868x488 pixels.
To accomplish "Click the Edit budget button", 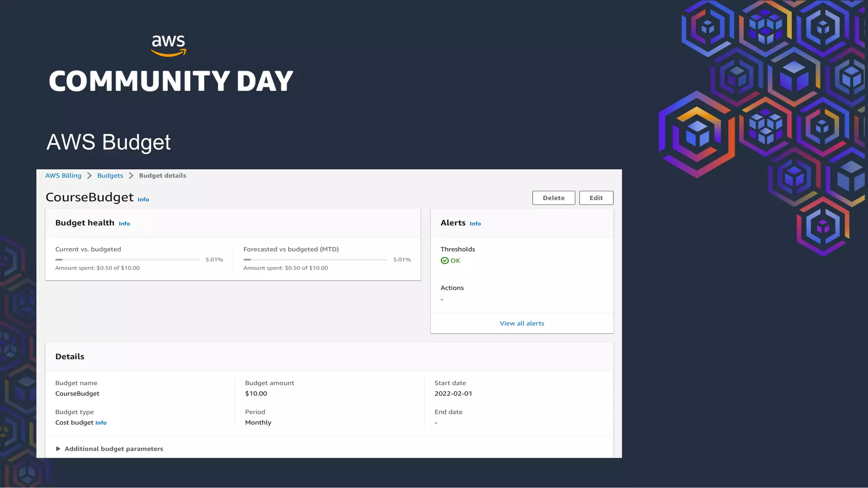I will (596, 198).
